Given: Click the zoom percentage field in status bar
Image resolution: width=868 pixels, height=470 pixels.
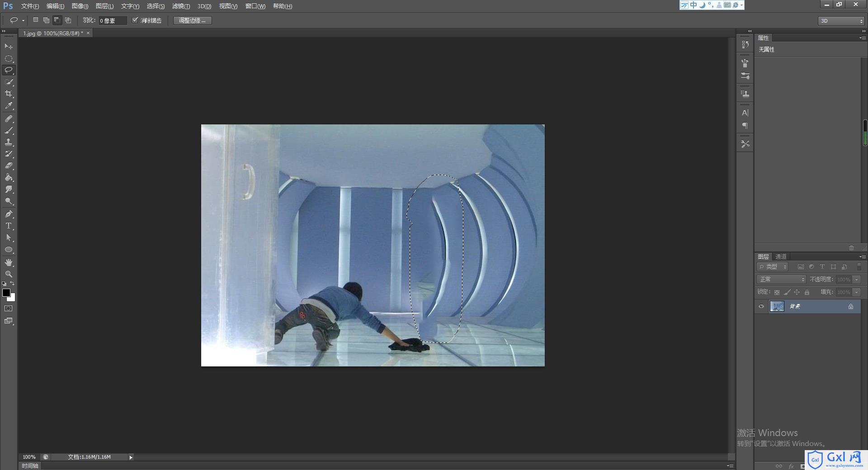Looking at the screenshot, I should pyautogui.click(x=29, y=457).
